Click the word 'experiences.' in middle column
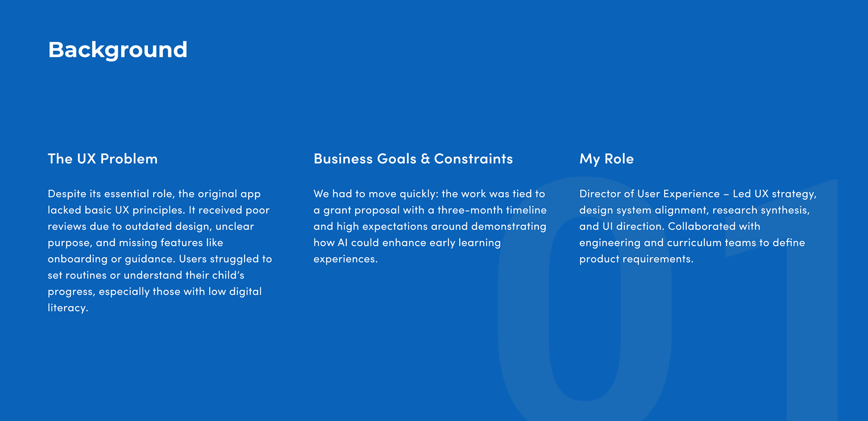Viewport: 868px width, 421px height. 345,259
